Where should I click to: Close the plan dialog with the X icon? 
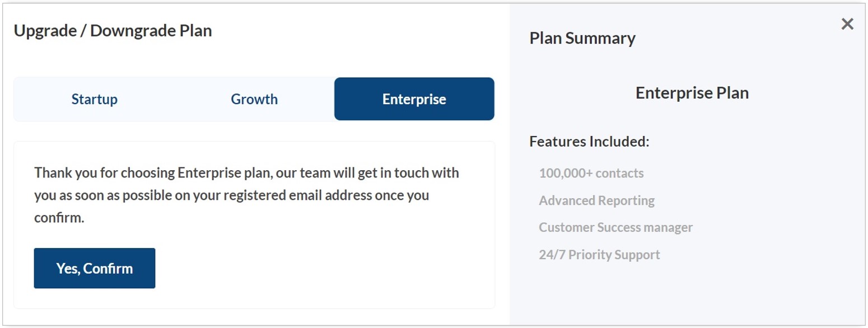click(847, 24)
